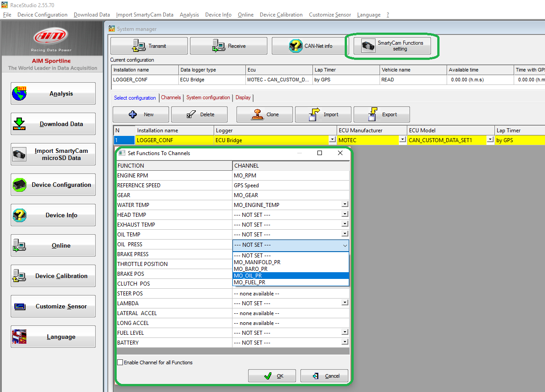545x392 pixels.
Task: Open the Device Configuration menu
Action: 42,14
